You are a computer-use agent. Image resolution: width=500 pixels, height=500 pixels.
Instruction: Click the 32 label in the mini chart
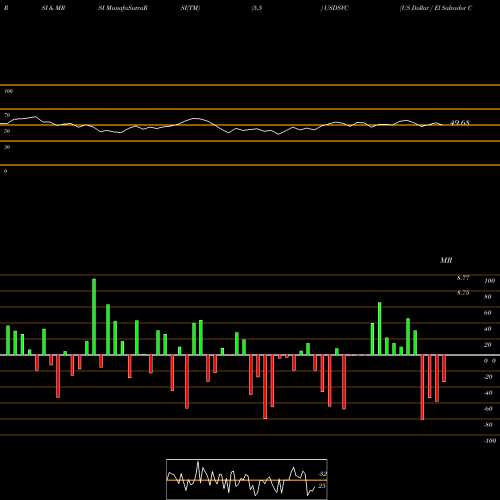(322, 473)
